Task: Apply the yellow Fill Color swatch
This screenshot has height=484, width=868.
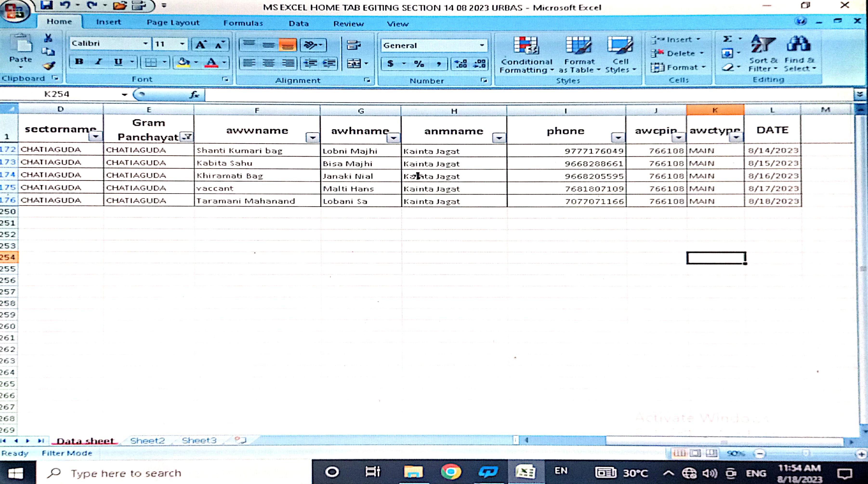Action: 183,62
